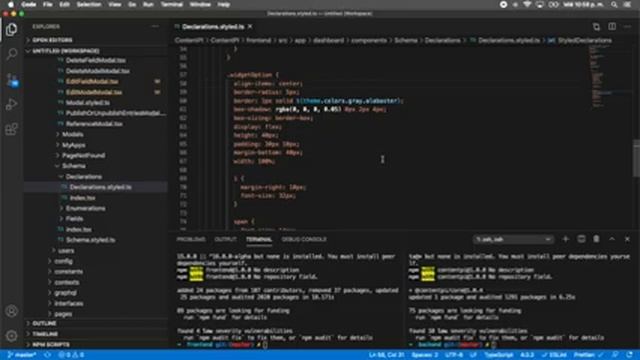Screen dimensions: 640x360
Task: Open Schema.styled.ts file
Action: click(91, 240)
